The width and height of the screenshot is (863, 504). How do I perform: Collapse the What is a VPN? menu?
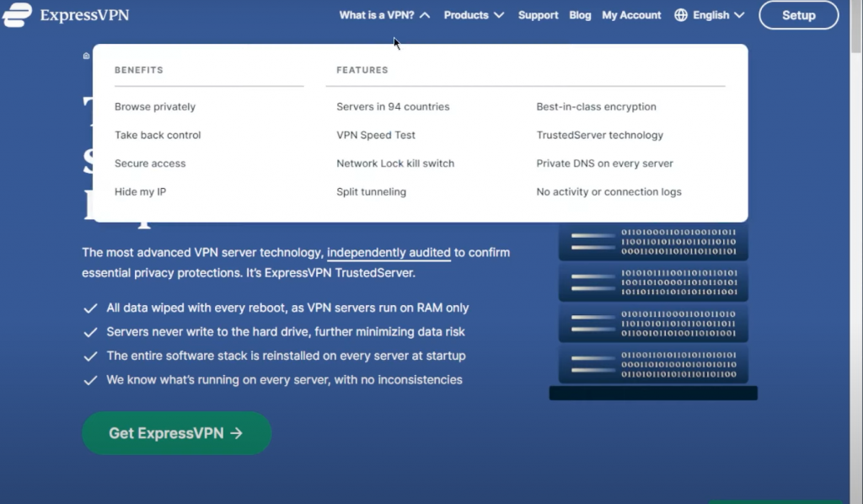(384, 15)
